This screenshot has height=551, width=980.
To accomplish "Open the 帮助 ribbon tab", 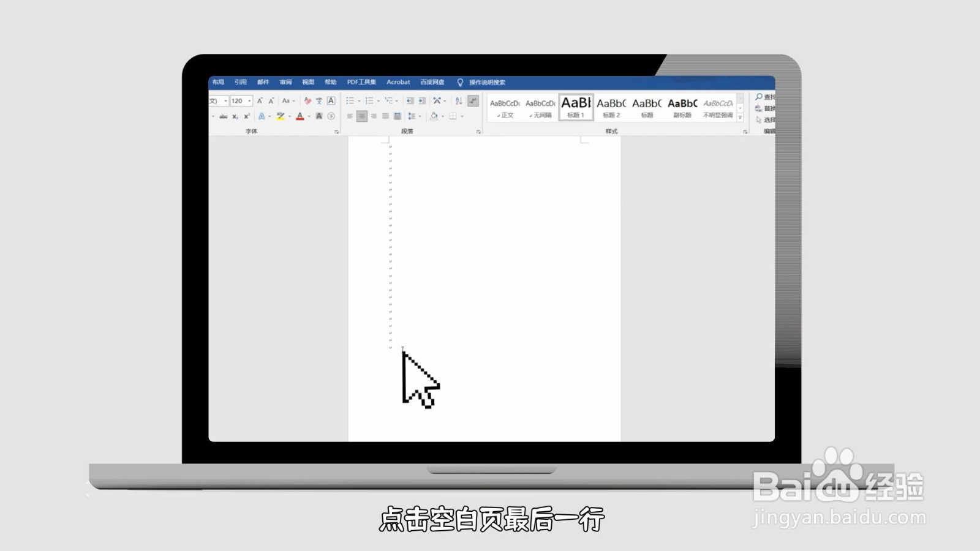I will click(x=331, y=82).
